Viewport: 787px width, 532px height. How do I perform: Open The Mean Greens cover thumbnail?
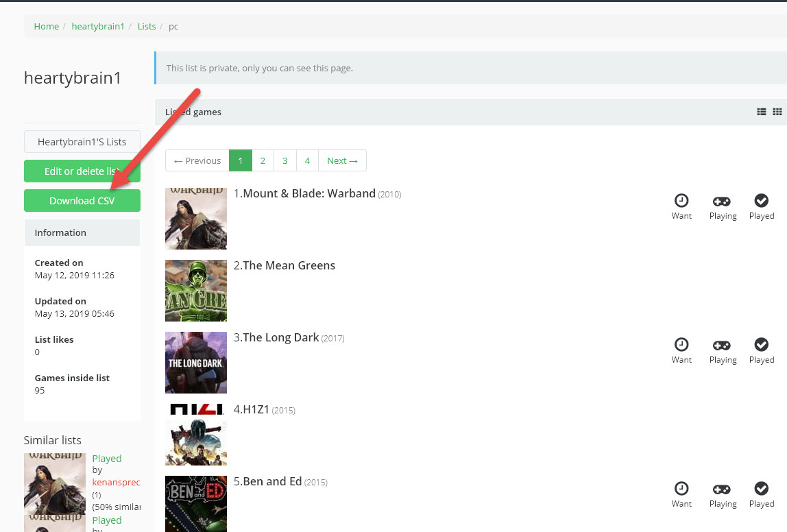(x=196, y=291)
